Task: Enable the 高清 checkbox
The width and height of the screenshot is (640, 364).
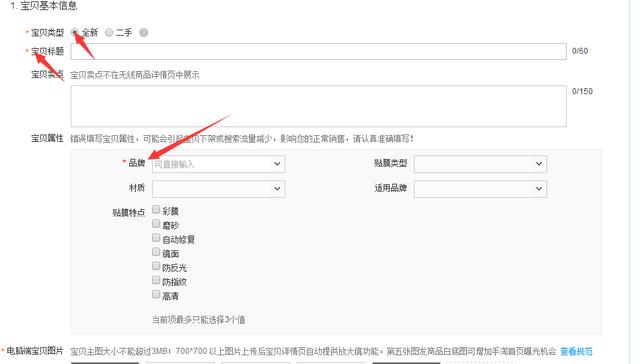Action: 156,294
